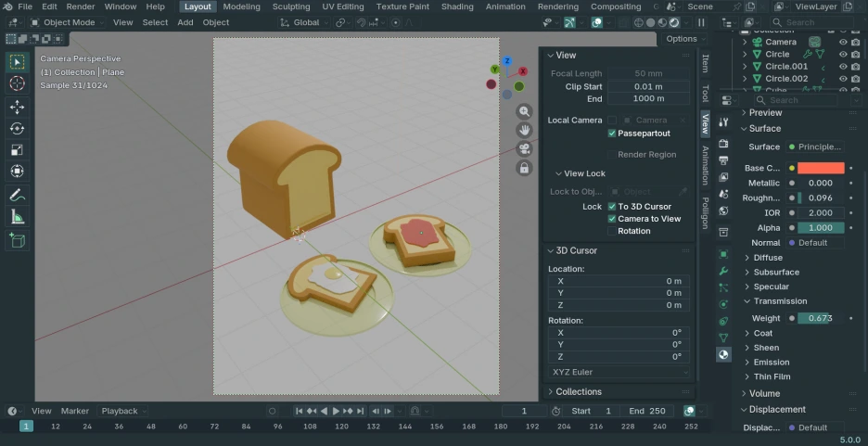Open the World properties tab icon
The image size is (868, 446).
(723, 210)
